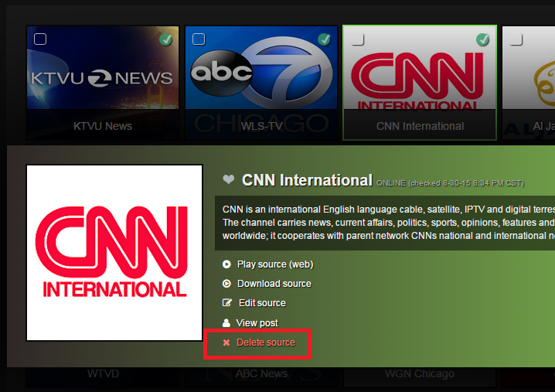Click the Delete source link

[x=266, y=343]
